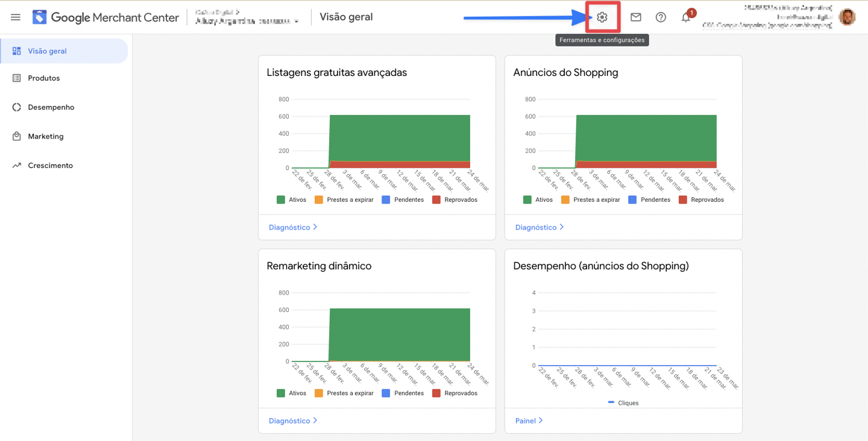Toggle the hamburger main menu
Screen dimensions: 868x441
16,17
